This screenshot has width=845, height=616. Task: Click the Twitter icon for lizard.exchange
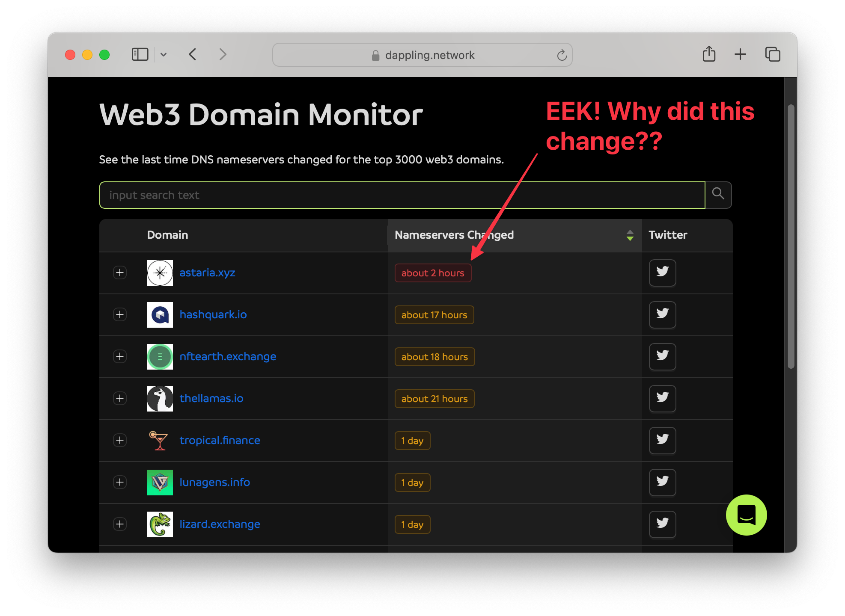(x=662, y=524)
